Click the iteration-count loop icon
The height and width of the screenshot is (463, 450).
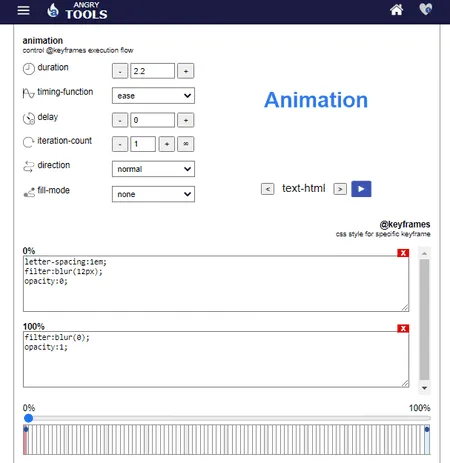[28, 142]
